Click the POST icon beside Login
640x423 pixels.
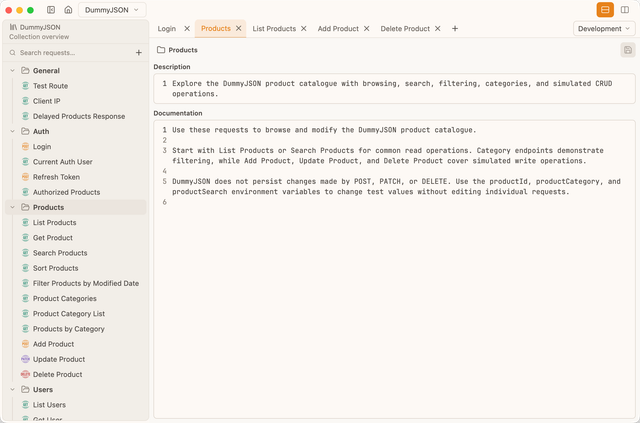[25, 147]
